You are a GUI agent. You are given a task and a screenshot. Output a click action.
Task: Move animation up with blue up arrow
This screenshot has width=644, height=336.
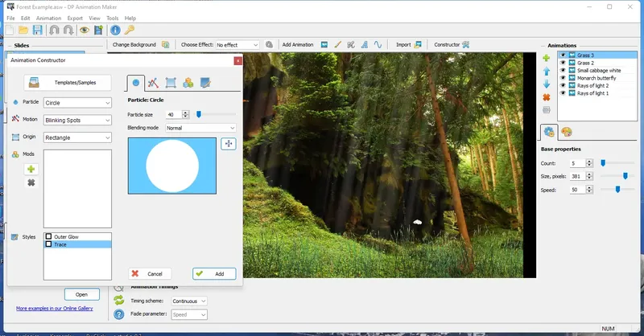(547, 71)
